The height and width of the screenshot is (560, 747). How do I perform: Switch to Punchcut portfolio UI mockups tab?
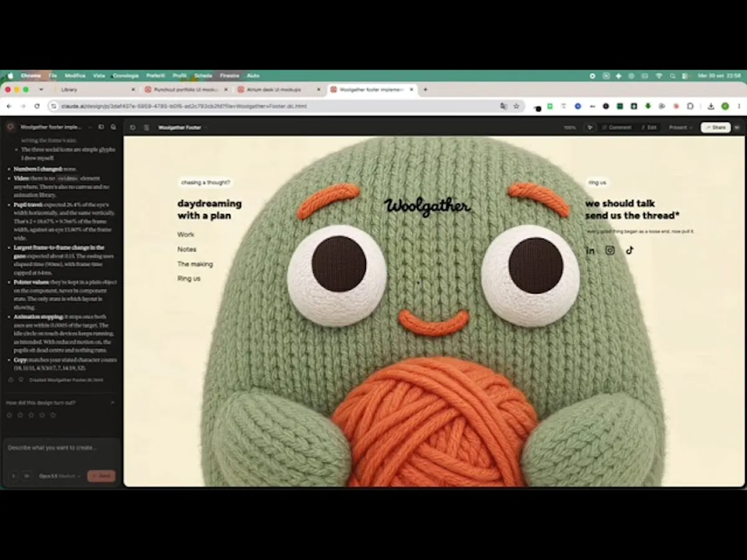[186, 90]
